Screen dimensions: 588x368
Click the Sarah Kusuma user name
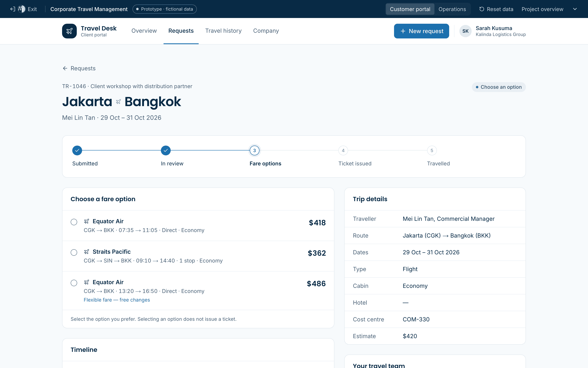(494, 28)
